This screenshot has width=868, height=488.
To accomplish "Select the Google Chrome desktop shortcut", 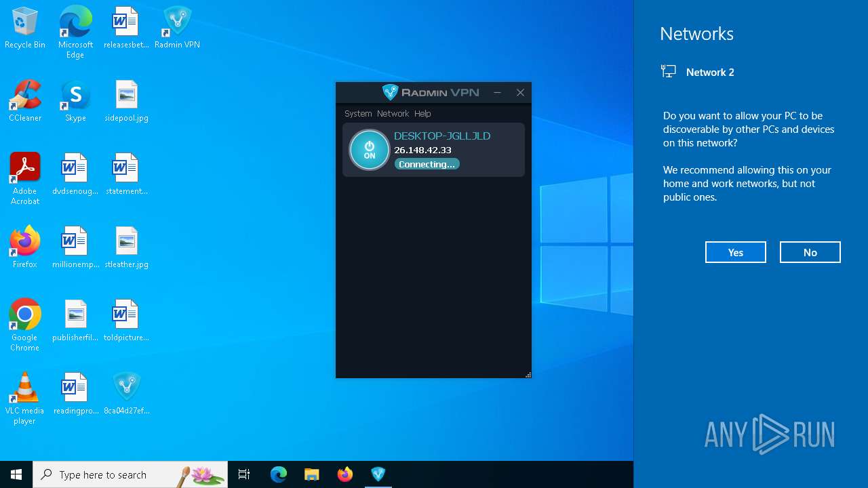I will [25, 325].
